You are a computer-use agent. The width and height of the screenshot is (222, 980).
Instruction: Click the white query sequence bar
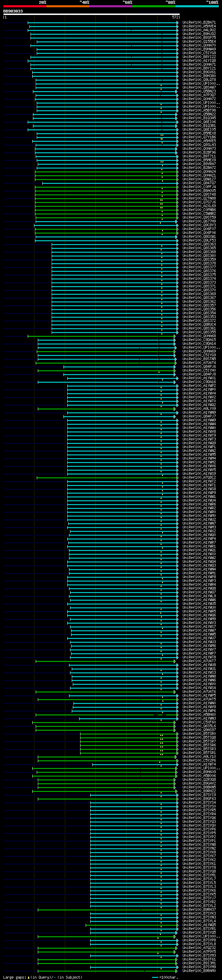(x=92, y=15)
